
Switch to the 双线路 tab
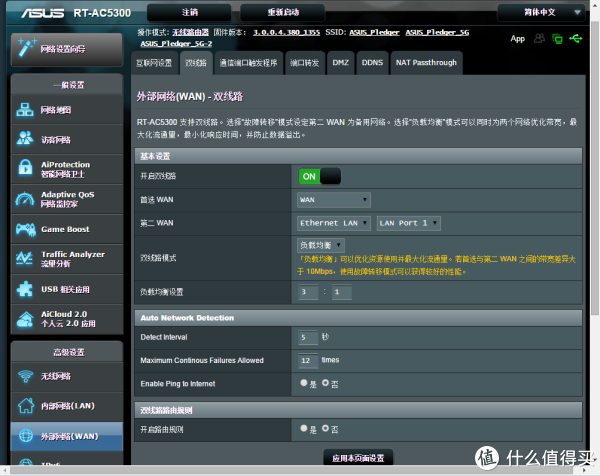tap(196, 63)
